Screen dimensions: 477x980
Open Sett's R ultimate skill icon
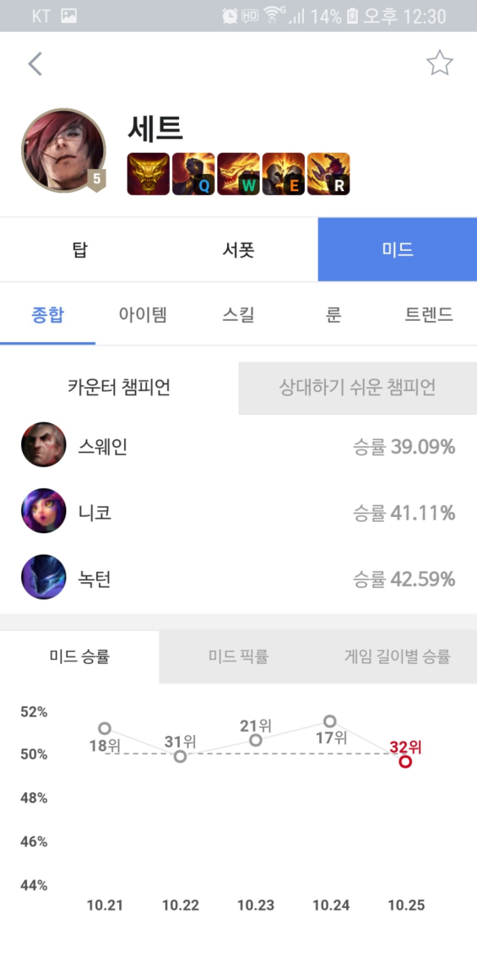[329, 174]
